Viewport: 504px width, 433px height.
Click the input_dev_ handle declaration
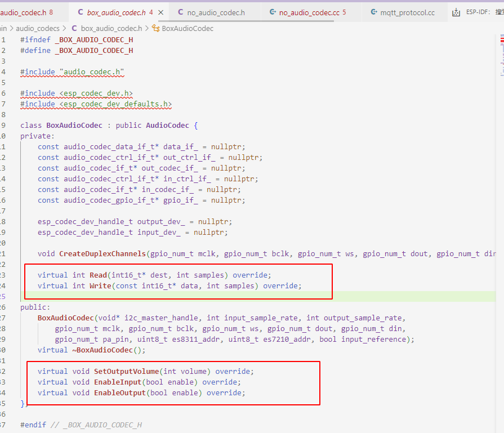tap(132, 232)
